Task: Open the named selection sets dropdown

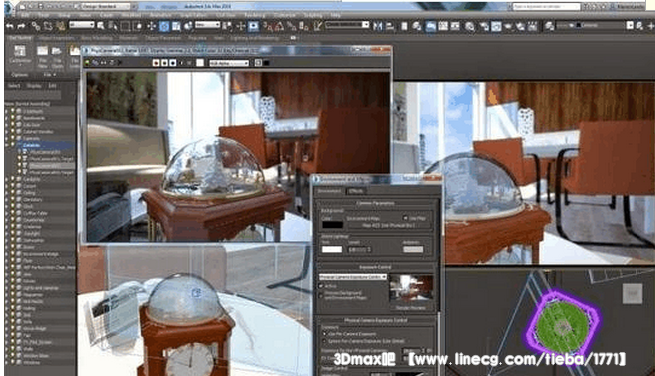Action: pos(348,25)
